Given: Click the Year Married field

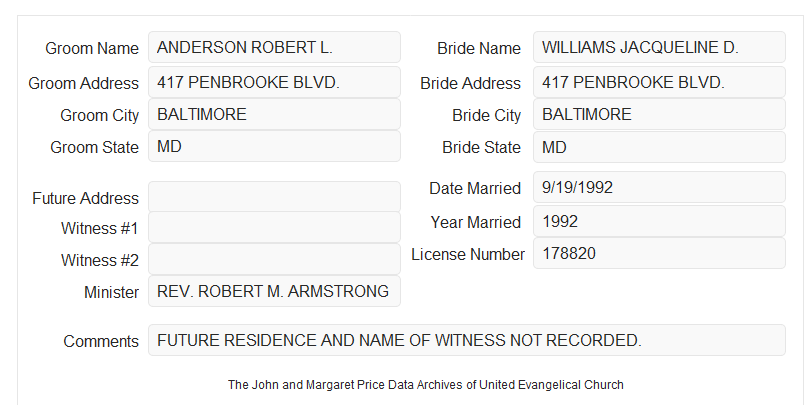Looking at the screenshot, I should (x=659, y=221).
